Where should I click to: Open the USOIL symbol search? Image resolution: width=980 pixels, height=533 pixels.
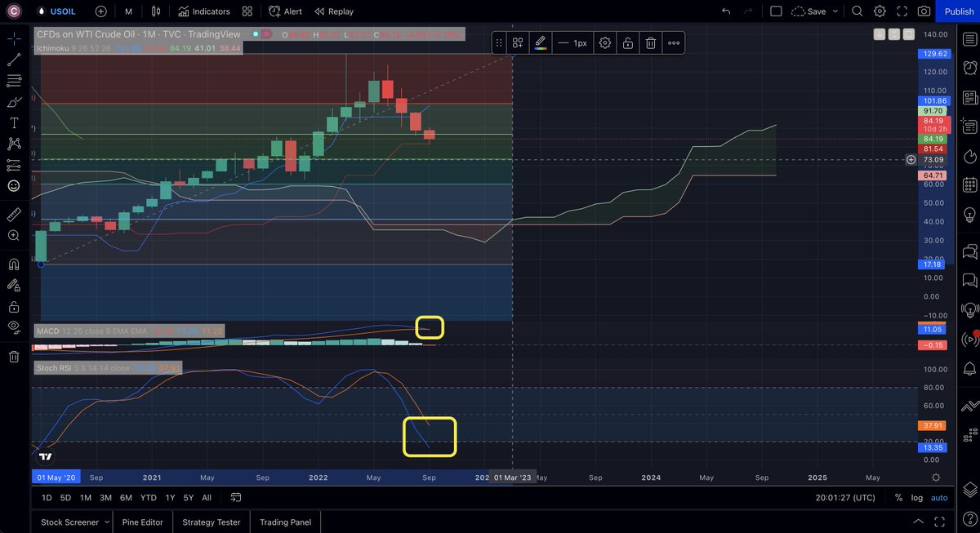(x=56, y=11)
